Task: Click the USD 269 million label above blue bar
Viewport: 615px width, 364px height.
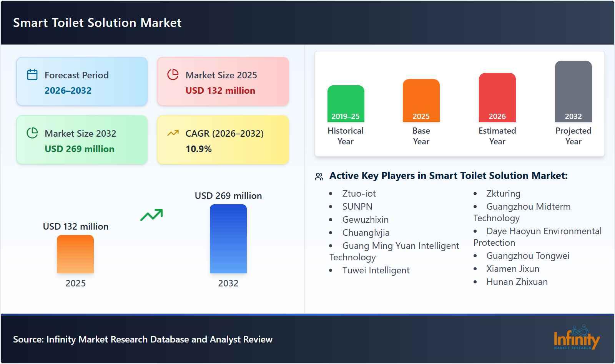Action: click(x=228, y=196)
